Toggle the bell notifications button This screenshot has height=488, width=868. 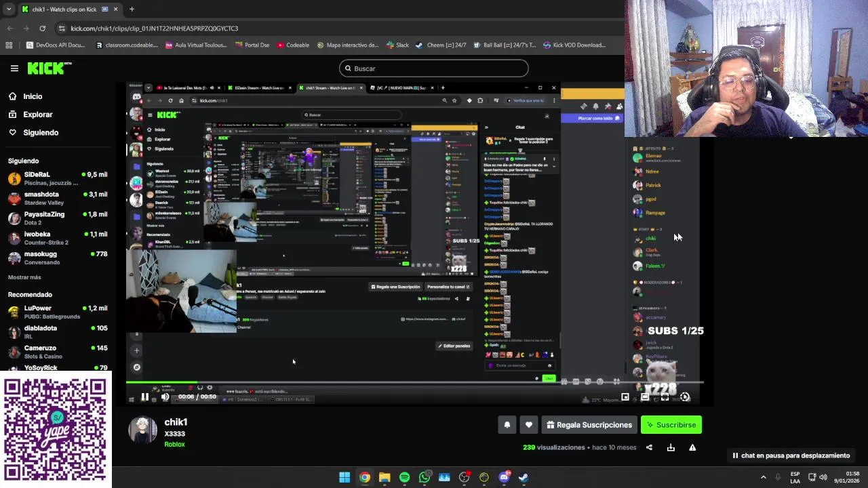(x=507, y=425)
